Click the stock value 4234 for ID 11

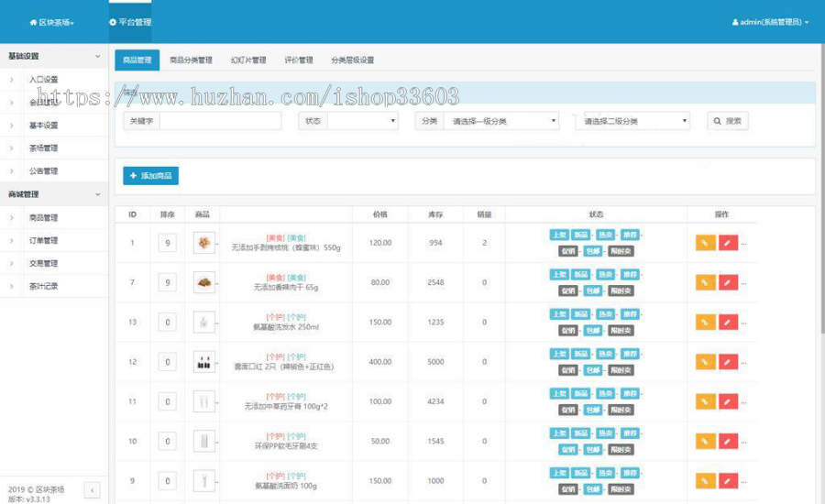click(435, 401)
